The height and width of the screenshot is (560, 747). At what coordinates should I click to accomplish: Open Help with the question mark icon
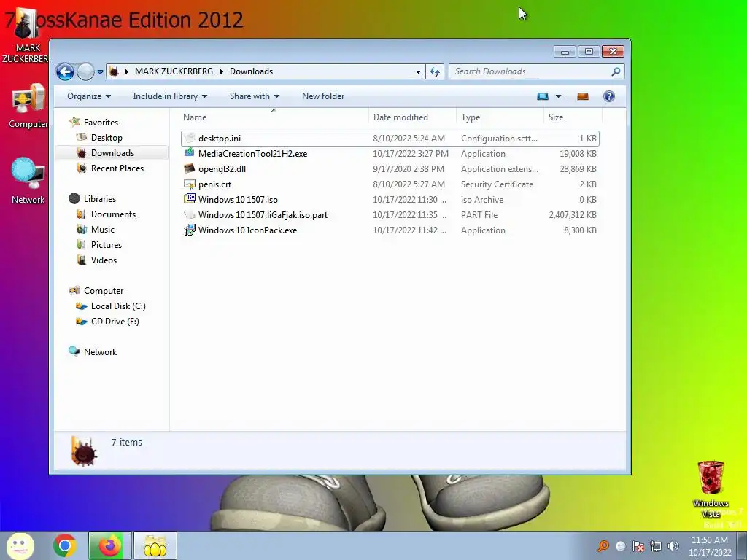click(x=609, y=96)
